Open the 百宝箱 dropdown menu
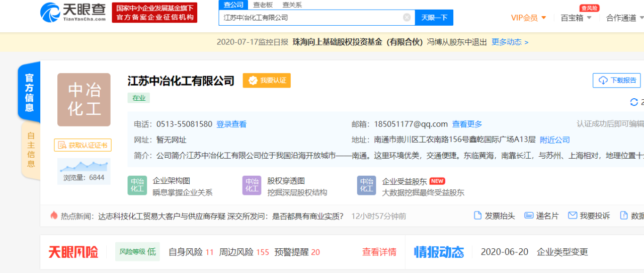The image size is (644, 273). [576, 18]
